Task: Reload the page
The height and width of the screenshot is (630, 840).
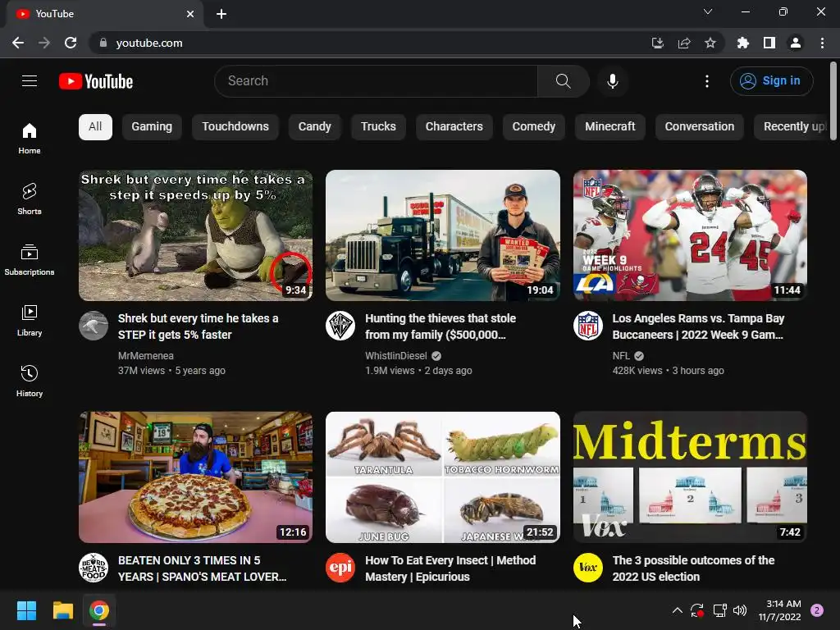Action: [71, 43]
